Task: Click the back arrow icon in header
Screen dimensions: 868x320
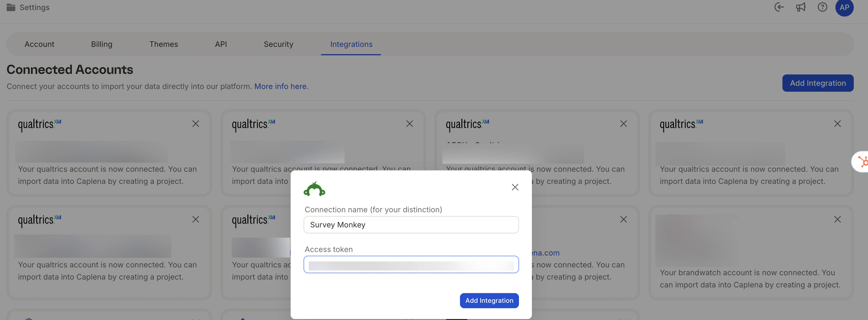Action: click(779, 7)
